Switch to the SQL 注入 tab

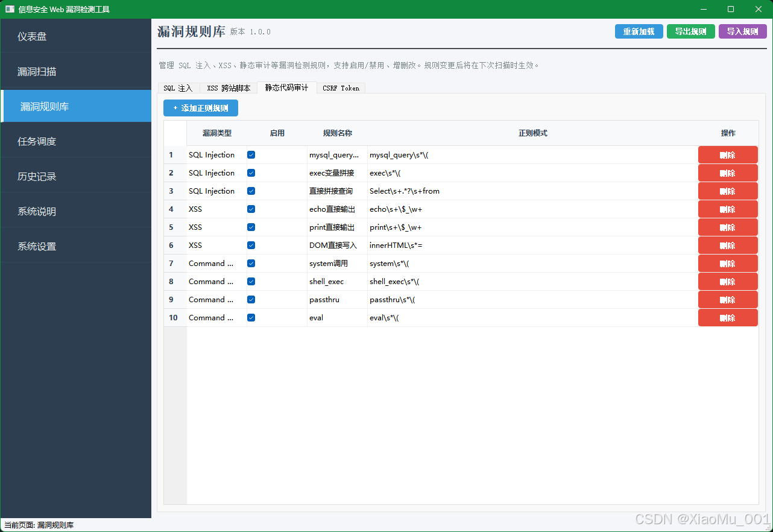coord(178,88)
